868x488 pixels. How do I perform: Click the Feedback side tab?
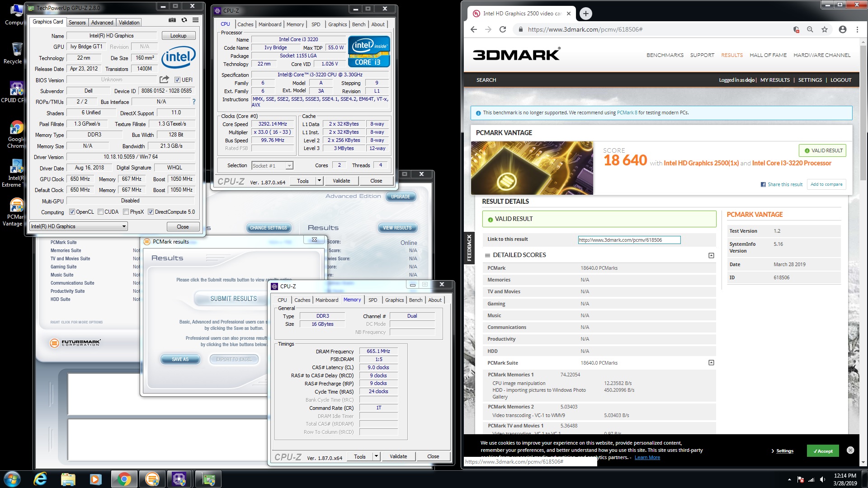[x=469, y=247]
